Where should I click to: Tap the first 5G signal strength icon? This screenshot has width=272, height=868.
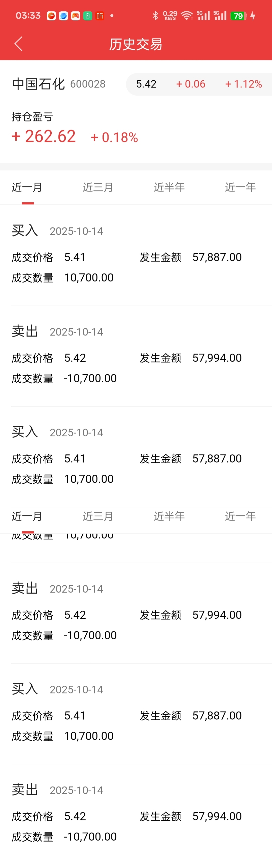coord(203,16)
